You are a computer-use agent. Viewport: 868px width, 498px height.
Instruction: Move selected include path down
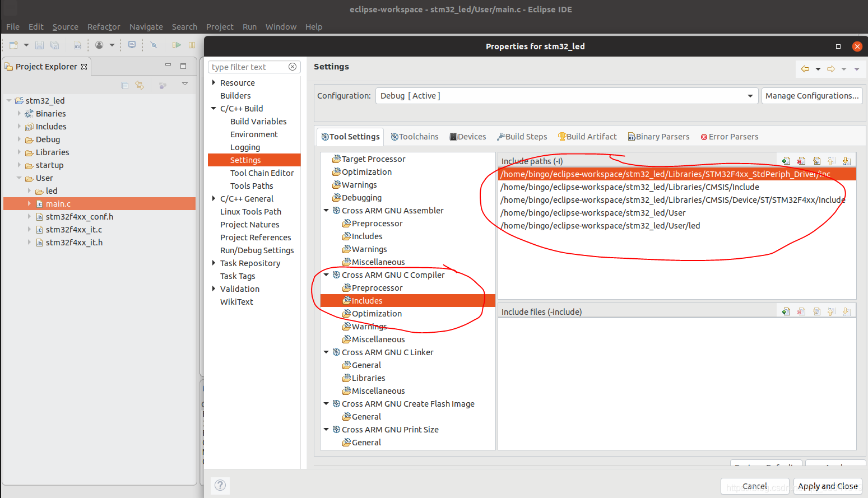(x=847, y=161)
